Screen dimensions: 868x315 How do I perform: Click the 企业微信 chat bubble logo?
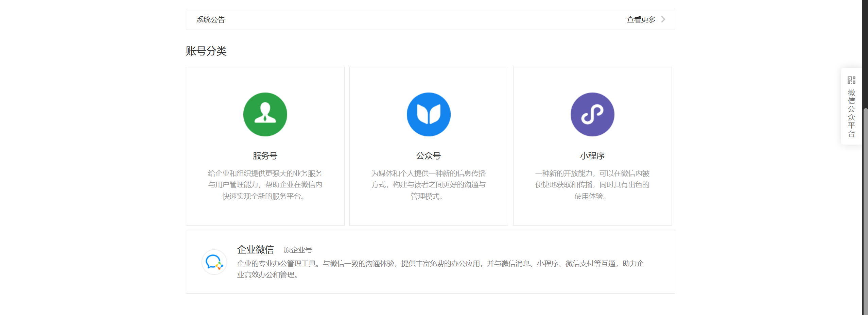(214, 262)
